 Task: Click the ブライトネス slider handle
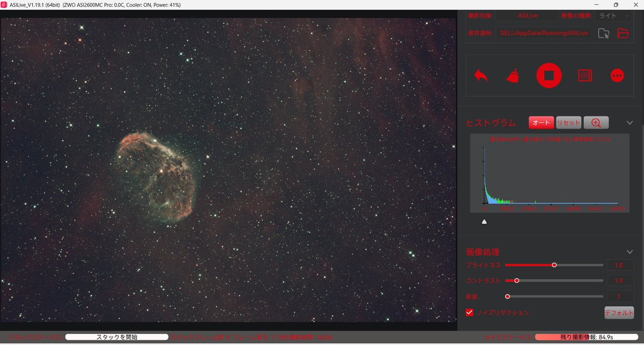point(554,265)
